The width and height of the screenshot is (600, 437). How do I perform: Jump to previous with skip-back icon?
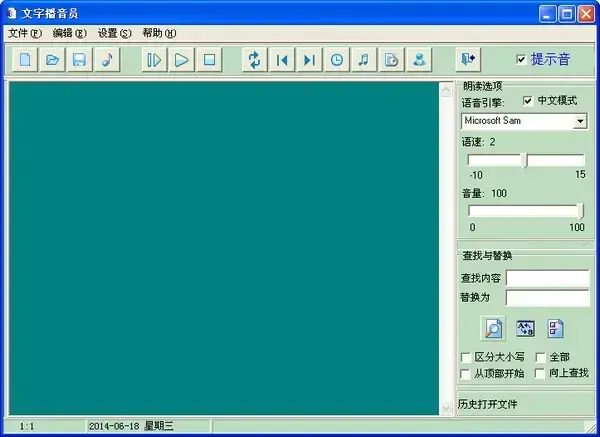pyautogui.click(x=282, y=60)
